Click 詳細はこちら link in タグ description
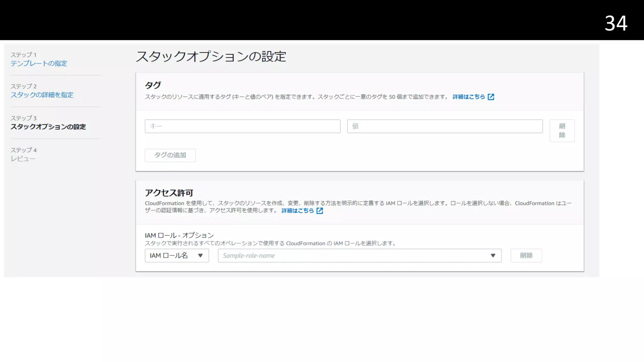This screenshot has width=644, height=362. [x=469, y=97]
